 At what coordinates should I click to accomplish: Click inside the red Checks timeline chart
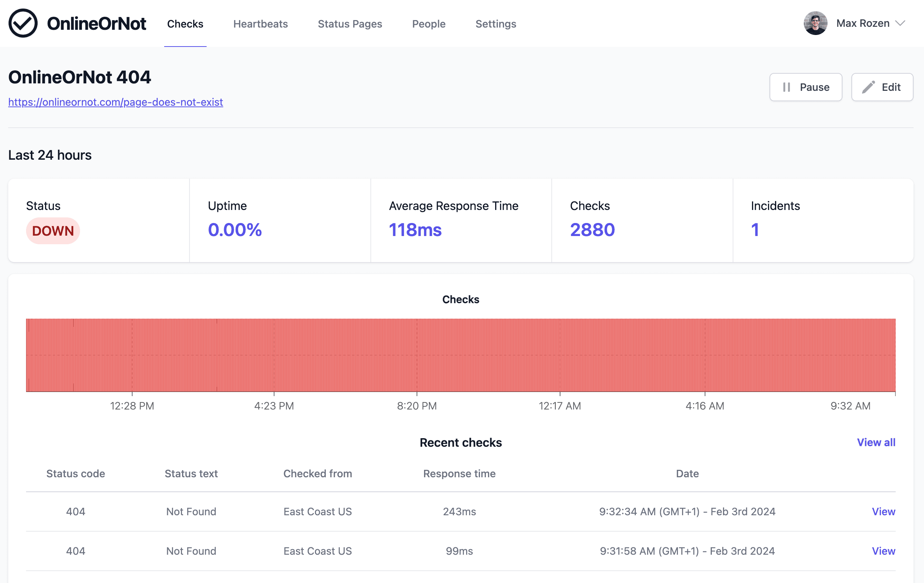(x=461, y=355)
